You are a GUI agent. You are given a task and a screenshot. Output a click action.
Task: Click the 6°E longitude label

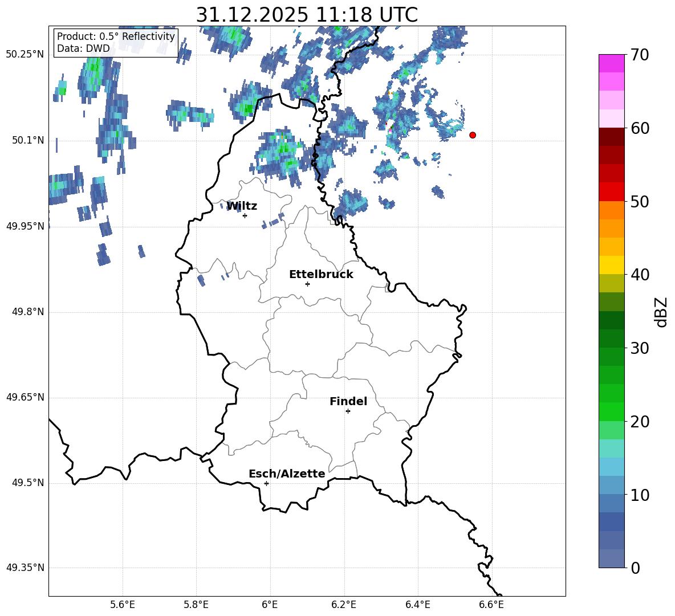tap(270, 605)
